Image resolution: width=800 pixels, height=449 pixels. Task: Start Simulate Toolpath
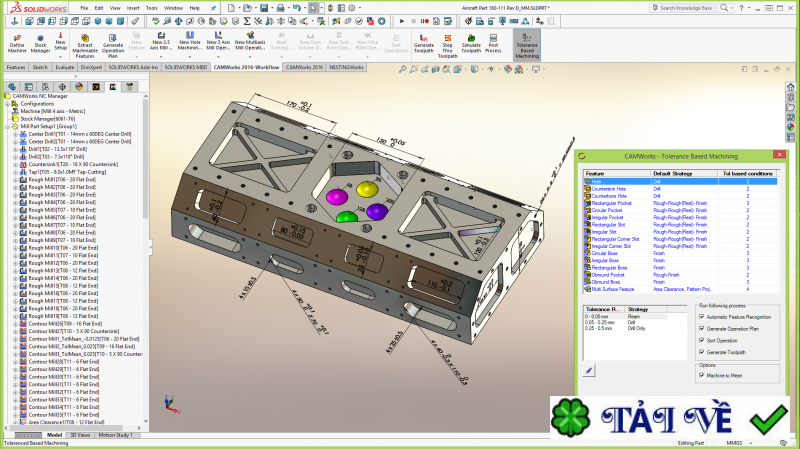coord(471,41)
